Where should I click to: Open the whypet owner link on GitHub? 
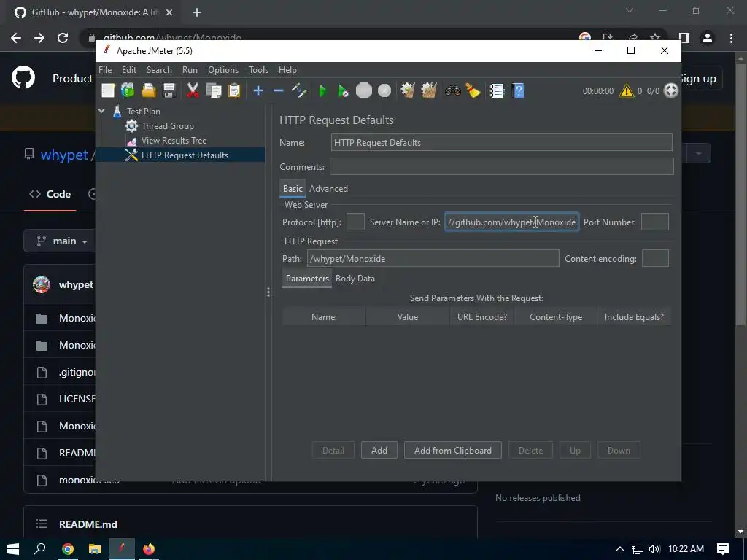click(x=64, y=155)
